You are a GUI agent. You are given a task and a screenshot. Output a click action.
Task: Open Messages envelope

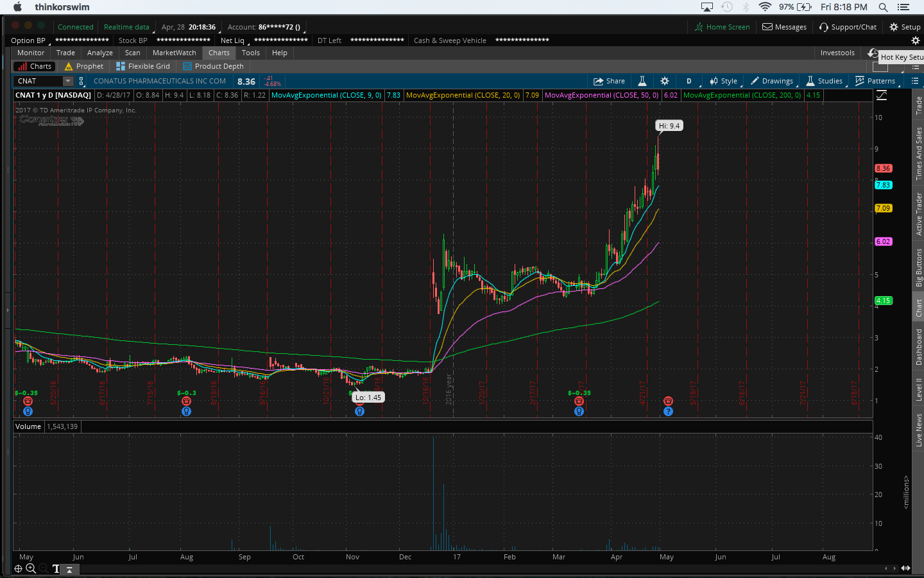(x=784, y=27)
